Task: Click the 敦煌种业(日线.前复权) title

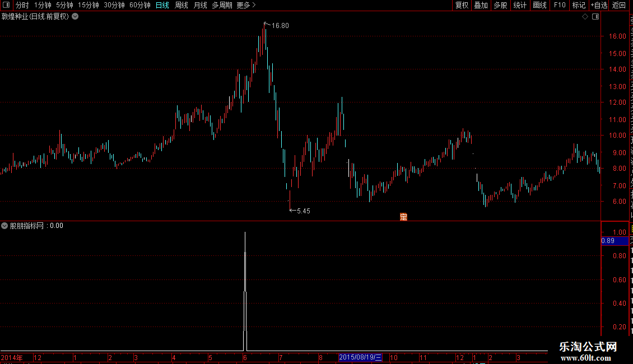Action: click(35, 17)
